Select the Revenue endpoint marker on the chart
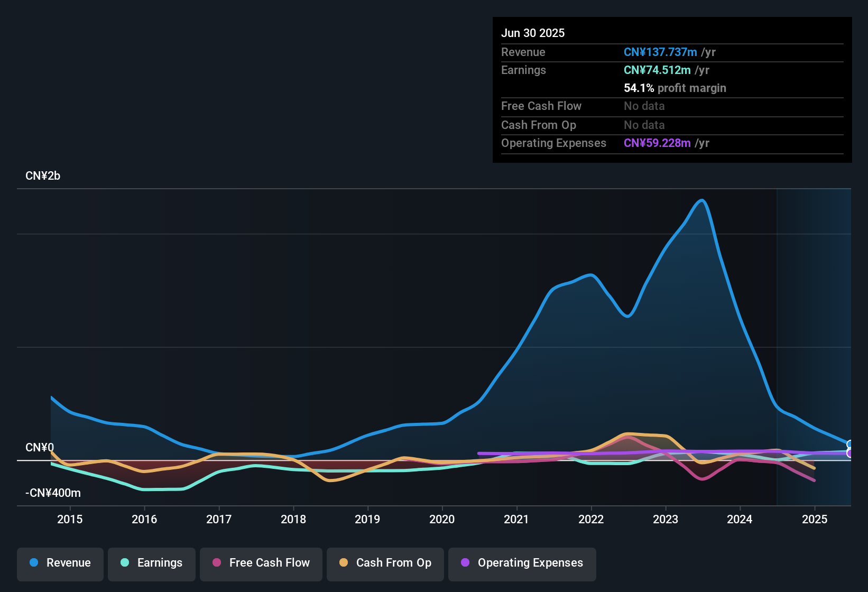The width and height of the screenshot is (868, 592). [850, 444]
